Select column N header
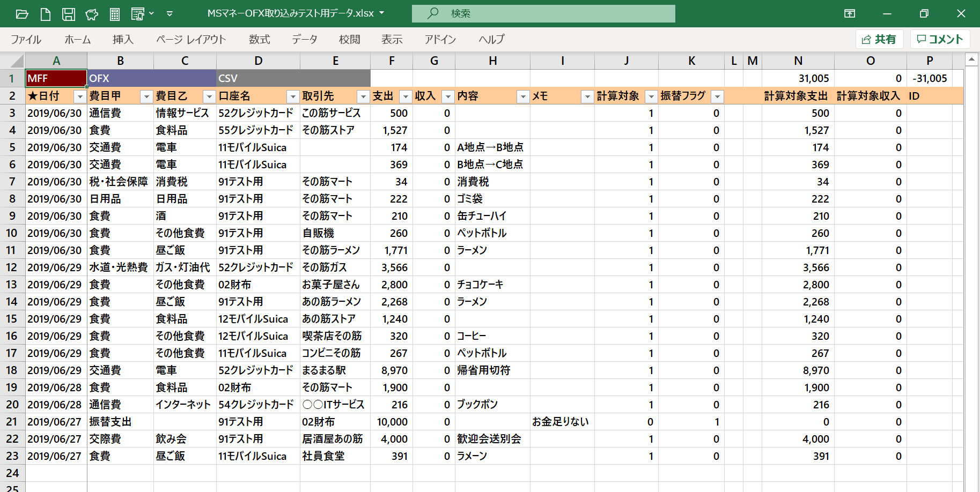The image size is (980, 492). tap(798, 61)
